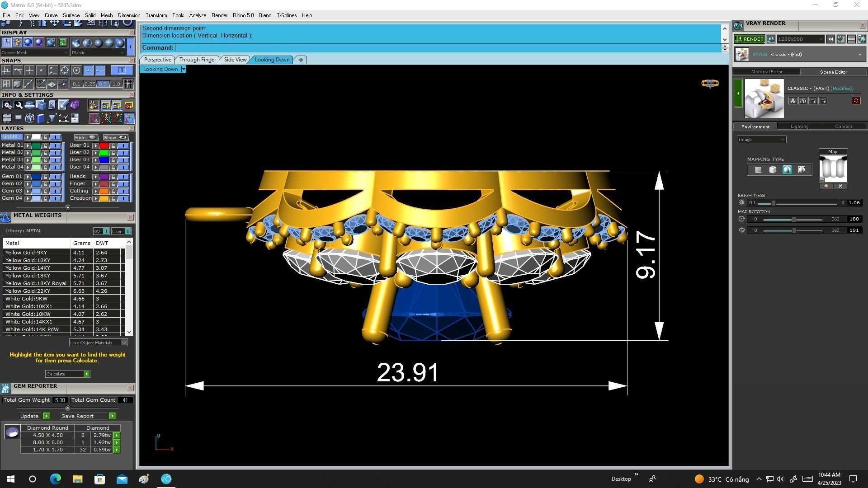Toggle visibility of the Gem 02 layer
The image size is (868, 488).
coord(55,184)
